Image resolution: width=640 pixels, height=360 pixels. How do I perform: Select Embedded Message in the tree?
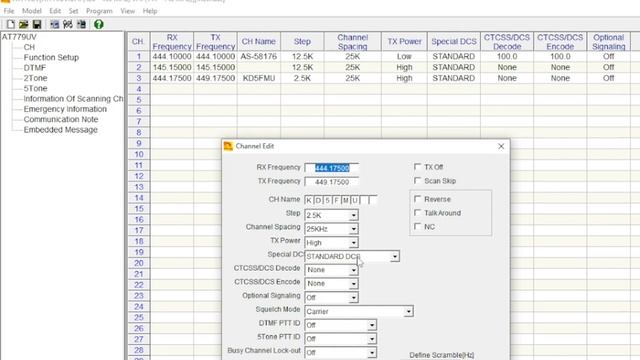(60, 130)
